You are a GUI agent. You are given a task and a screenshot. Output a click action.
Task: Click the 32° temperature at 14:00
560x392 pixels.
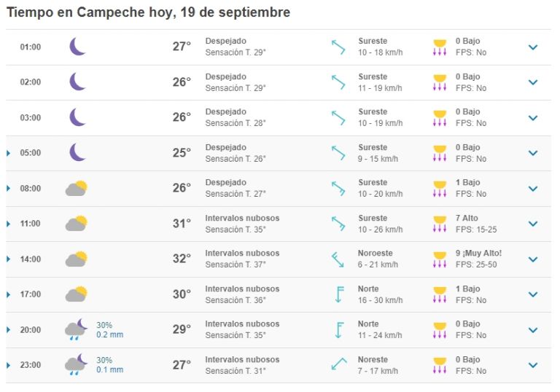[182, 259]
